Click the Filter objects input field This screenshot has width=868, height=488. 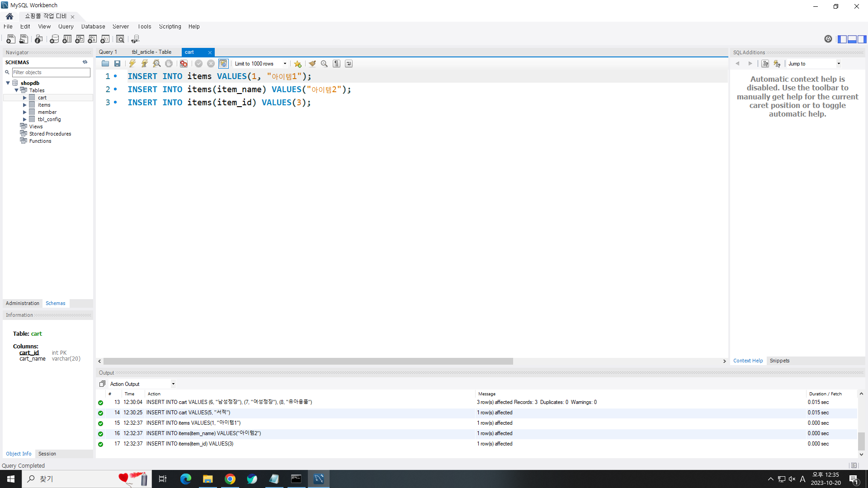pyautogui.click(x=51, y=72)
